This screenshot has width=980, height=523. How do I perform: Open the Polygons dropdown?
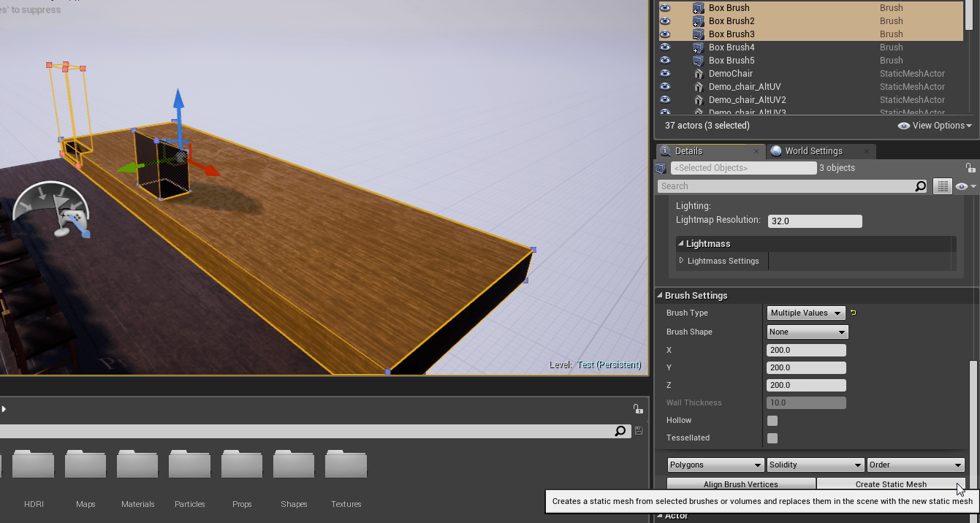coord(716,465)
